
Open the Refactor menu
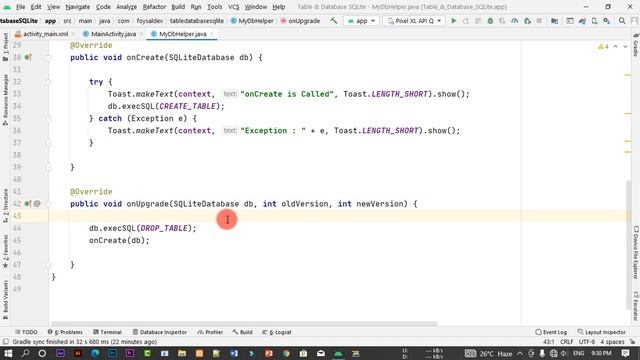click(x=154, y=7)
